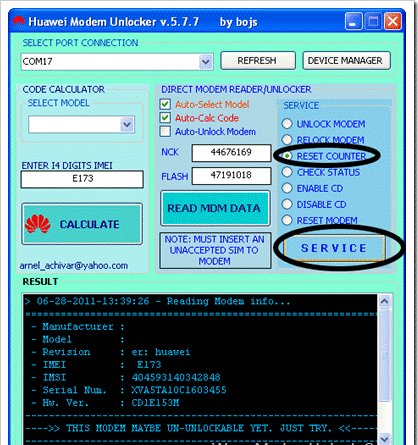
Task: Click the NCK code field
Action: 231,153
